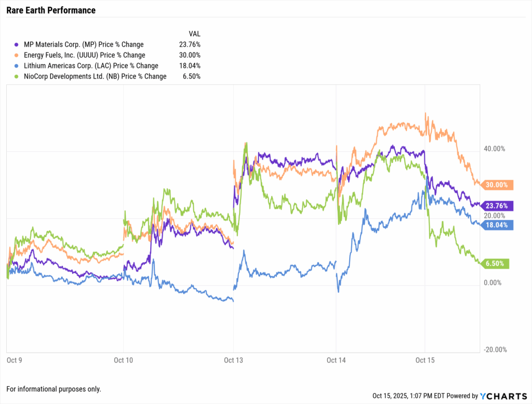Click the Oct 14 date axis label
Image resolution: width=532 pixels, height=404 pixels.
click(x=336, y=359)
